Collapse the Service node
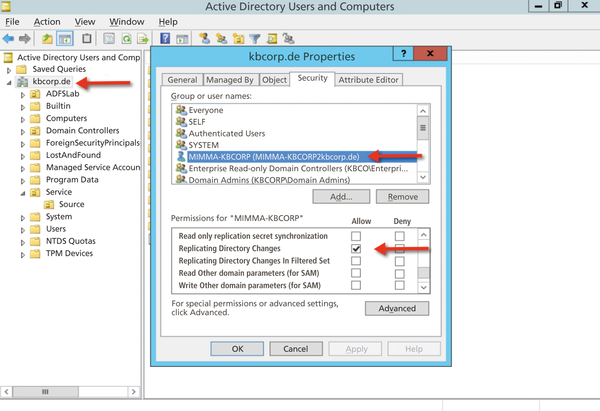 point(23,193)
